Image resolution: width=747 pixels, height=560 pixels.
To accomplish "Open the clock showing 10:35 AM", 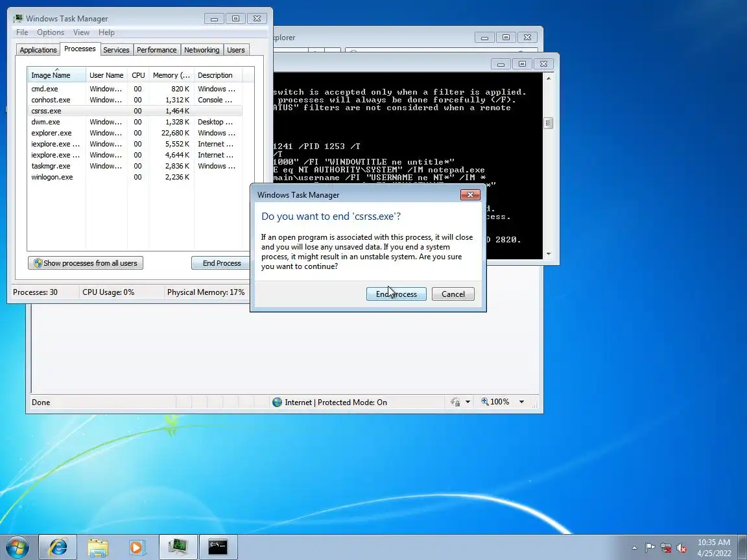I will pyautogui.click(x=714, y=547).
